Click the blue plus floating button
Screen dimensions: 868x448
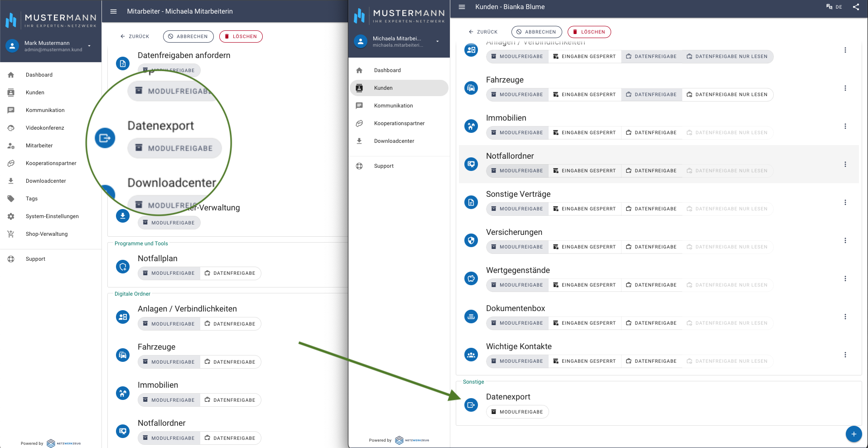pos(854,434)
